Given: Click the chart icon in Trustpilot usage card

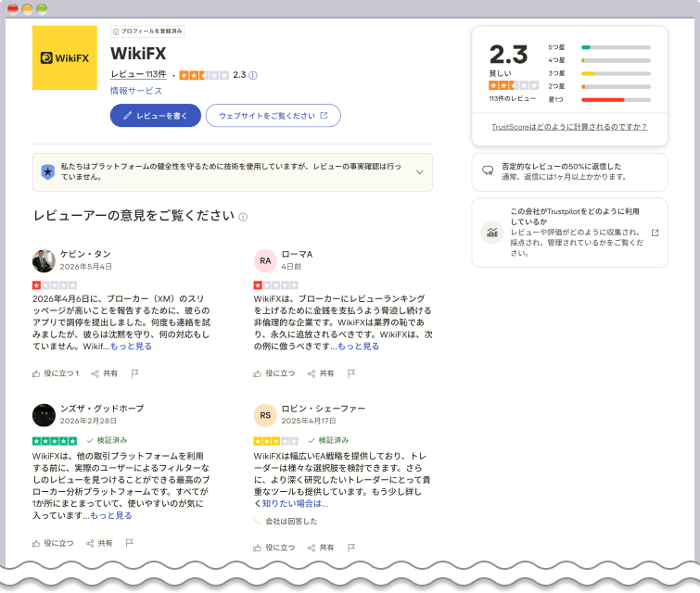Looking at the screenshot, I should pyautogui.click(x=492, y=233).
